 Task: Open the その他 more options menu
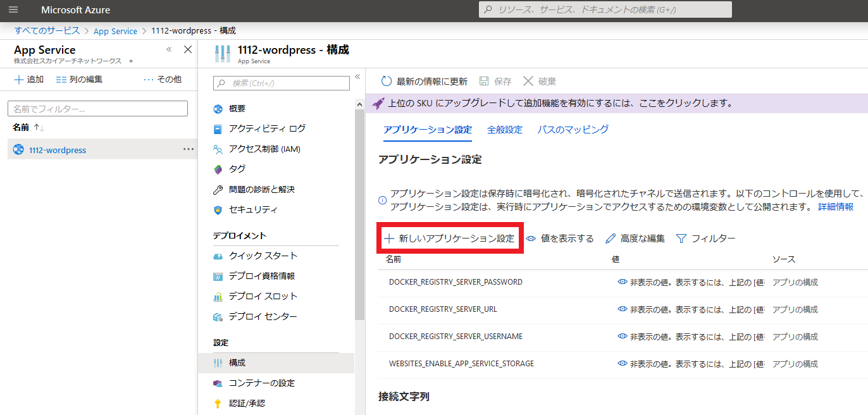pyautogui.click(x=163, y=79)
